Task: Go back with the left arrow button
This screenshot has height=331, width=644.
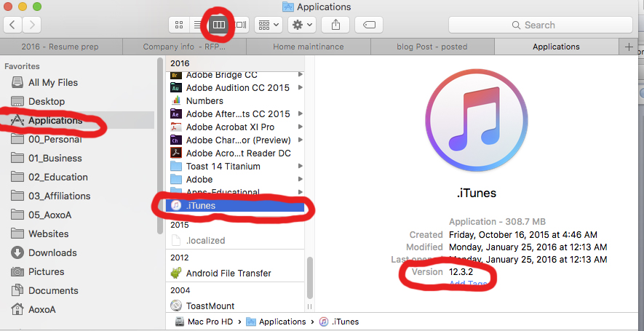Action: point(12,25)
